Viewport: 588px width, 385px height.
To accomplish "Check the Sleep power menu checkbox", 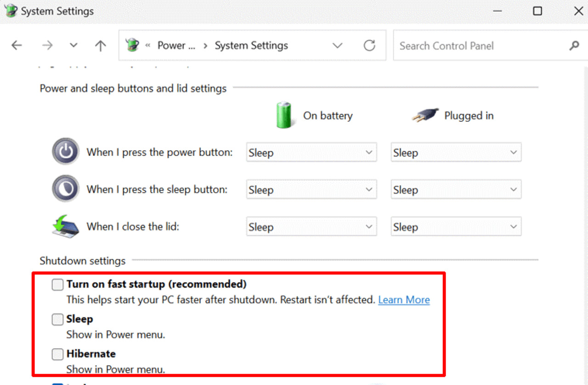I will pos(57,320).
